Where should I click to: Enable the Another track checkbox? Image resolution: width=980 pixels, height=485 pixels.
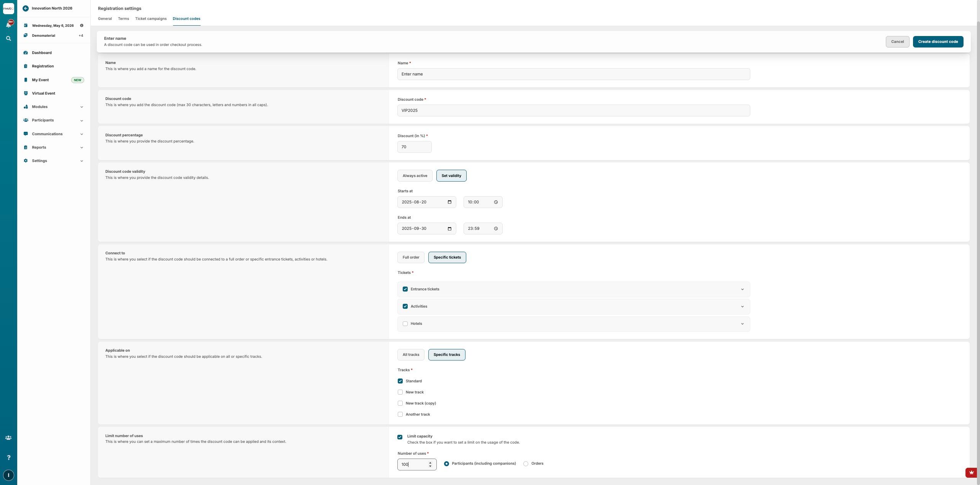400,414
